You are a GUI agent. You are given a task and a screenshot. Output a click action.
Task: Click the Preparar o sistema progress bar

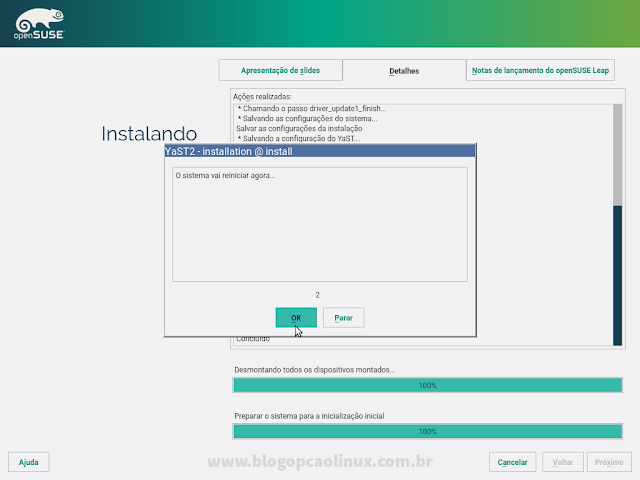(x=427, y=431)
